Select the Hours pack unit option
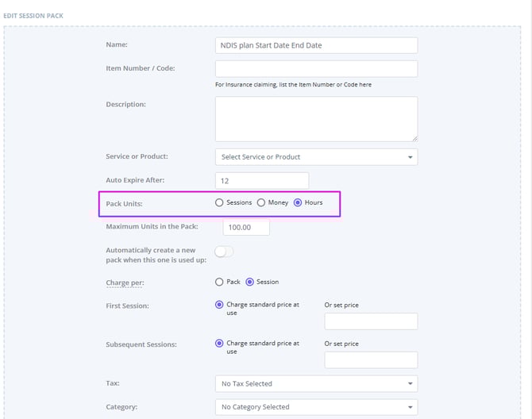Screen dimensions: 532x419 (298, 203)
